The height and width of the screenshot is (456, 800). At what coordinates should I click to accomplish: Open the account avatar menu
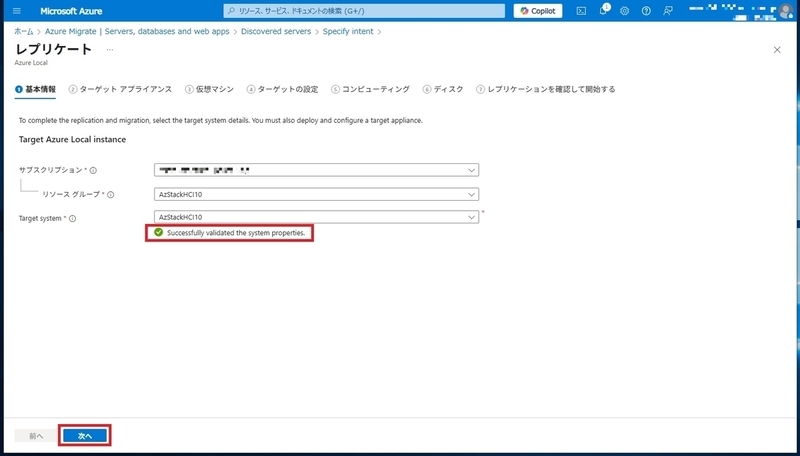point(786,11)
